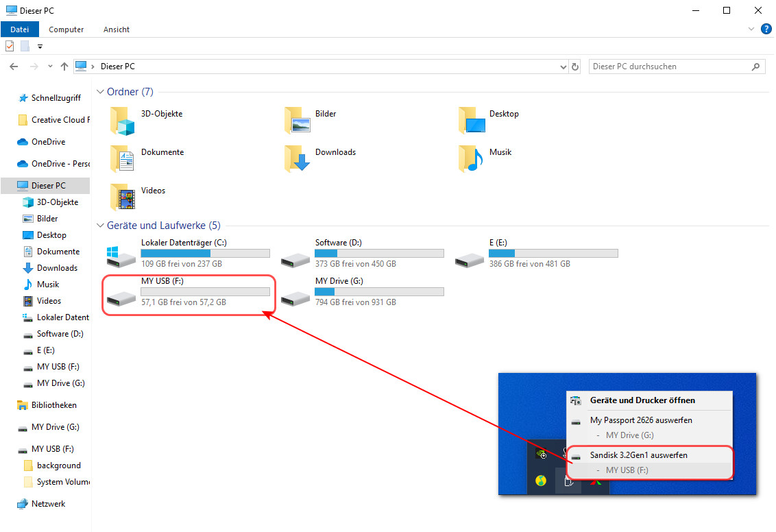The image size is (776, 532).
Task: Open the background folder under MY USB
Action: [x=52, y=465]
